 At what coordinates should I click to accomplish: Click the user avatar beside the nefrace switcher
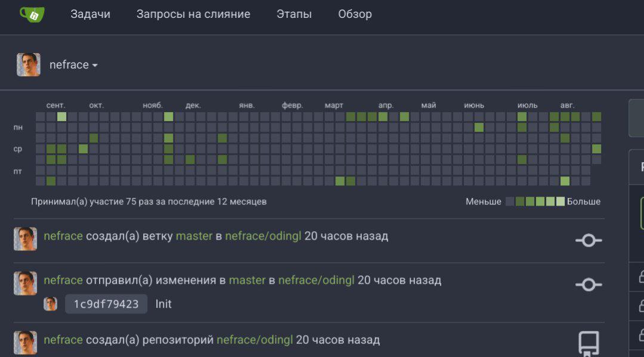pyautogui.click(x=29, y=65)
